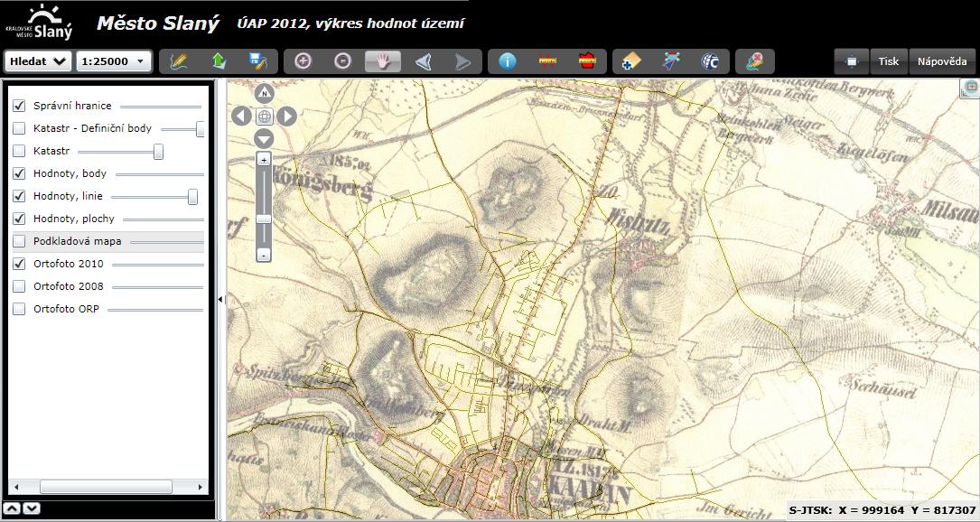Screen dimensions: 980x522
Task: Click the globe icon with letter C
Action: click(x=711, y=61)
